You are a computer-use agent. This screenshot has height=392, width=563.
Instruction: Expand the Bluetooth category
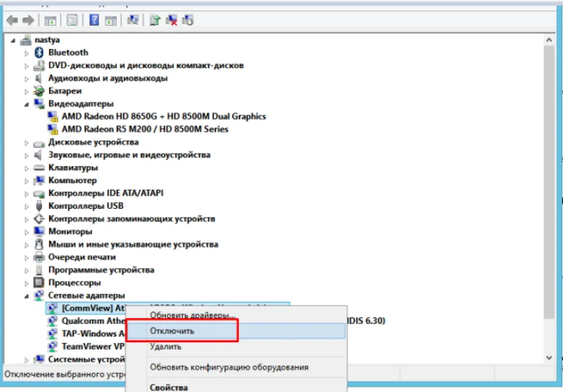click(26, 53)
